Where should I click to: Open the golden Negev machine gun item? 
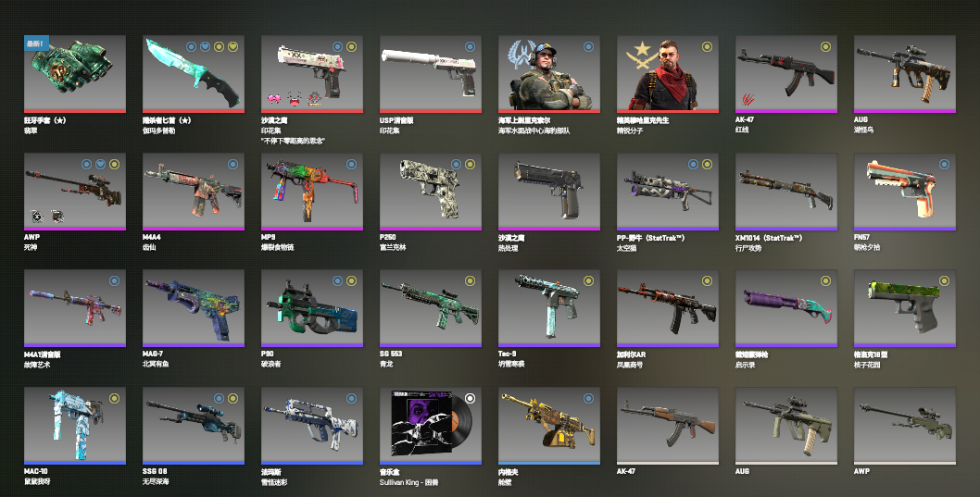(549, 426)
